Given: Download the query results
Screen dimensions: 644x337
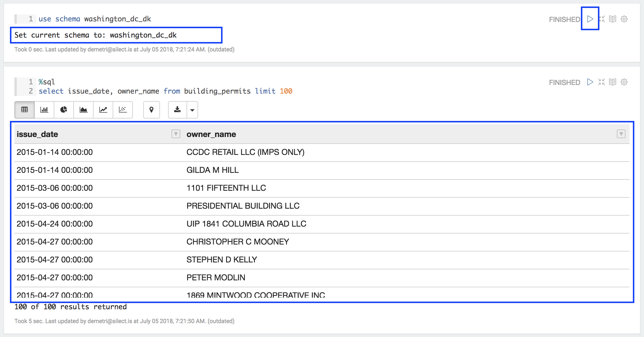Looking at the screenshot, I should coord(178,110).
